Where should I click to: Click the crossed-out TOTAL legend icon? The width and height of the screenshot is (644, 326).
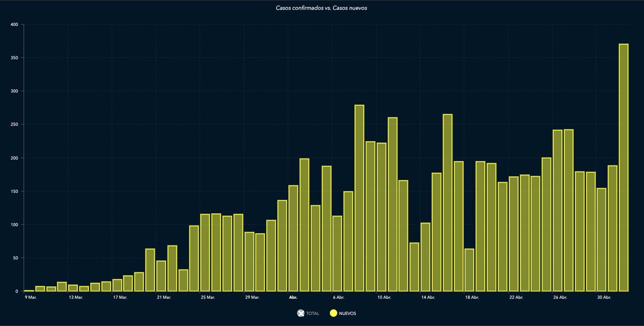coord(301,313)
